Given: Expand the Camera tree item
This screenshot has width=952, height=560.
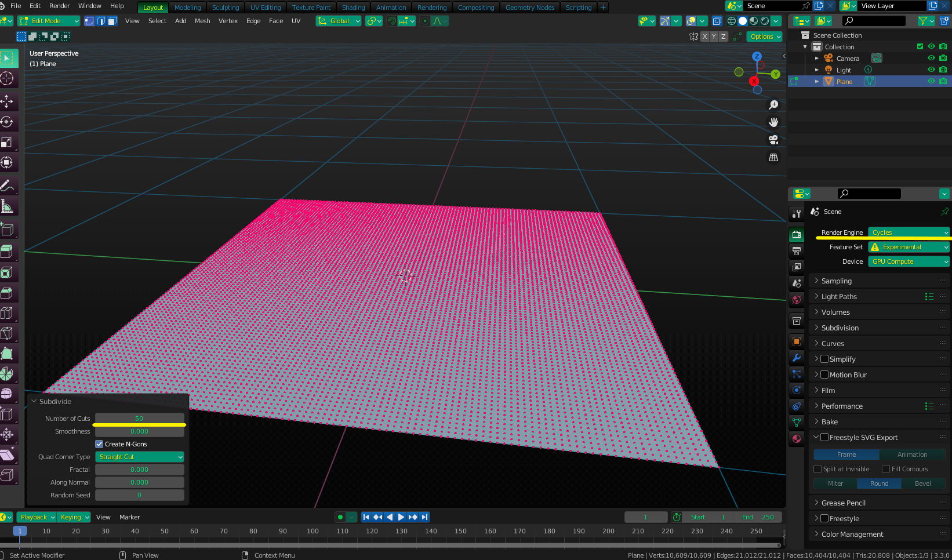Looking at the screenshot, I should coord(817,59).
